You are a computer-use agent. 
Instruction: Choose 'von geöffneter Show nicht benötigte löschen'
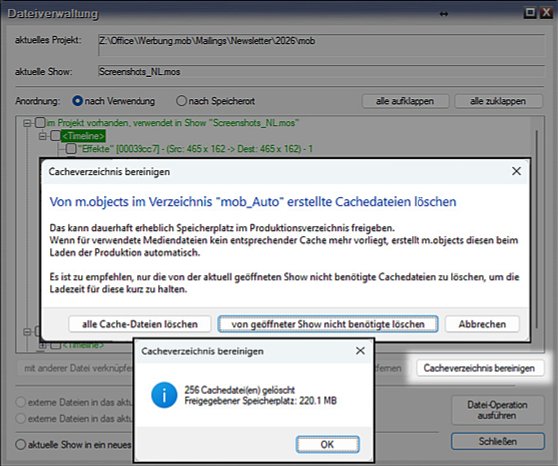pyautogui.click(x=328, y=324)
